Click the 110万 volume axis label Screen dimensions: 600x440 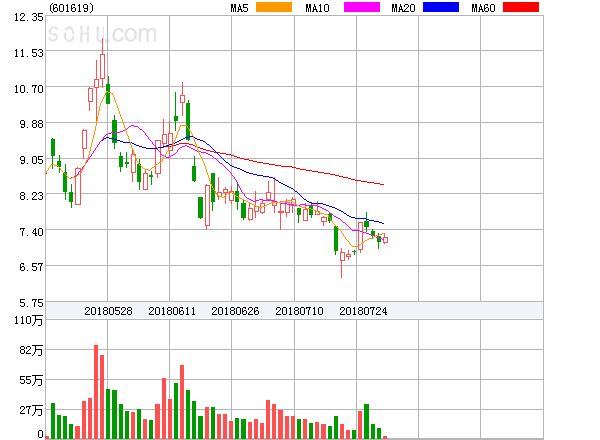pos(29,320)
